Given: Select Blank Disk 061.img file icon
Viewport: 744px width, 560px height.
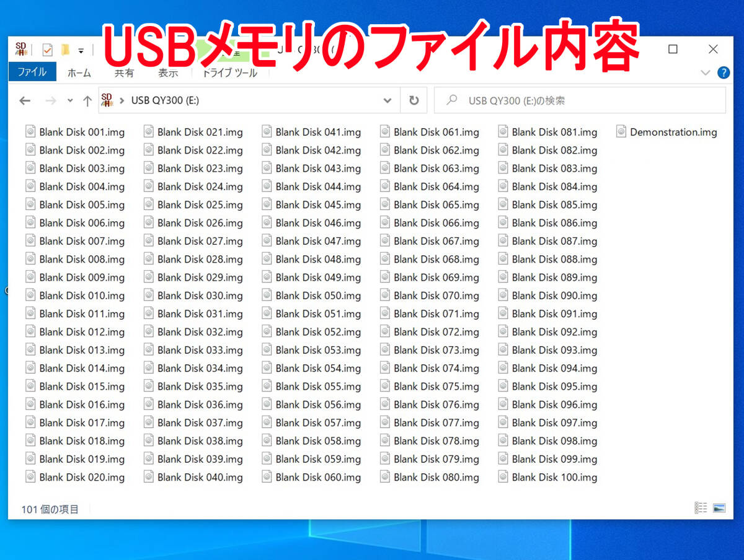Looking at the screenshot, I should pos(385,131).
